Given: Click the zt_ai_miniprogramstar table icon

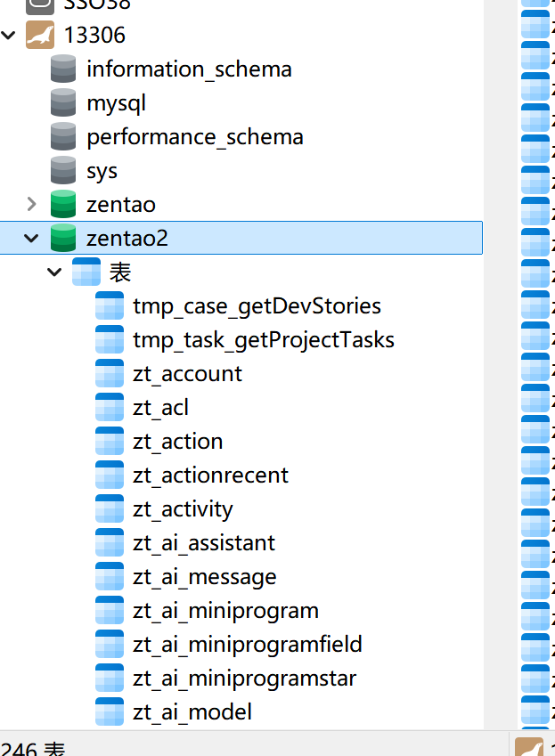Looking at the screenshot, I should click(x=110, y=678).
